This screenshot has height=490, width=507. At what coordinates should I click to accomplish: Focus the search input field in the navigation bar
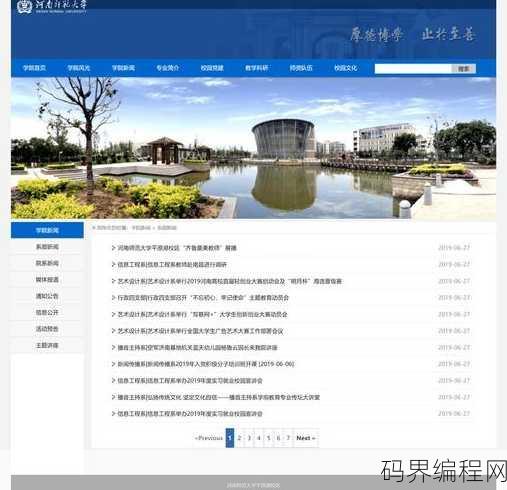413,68
